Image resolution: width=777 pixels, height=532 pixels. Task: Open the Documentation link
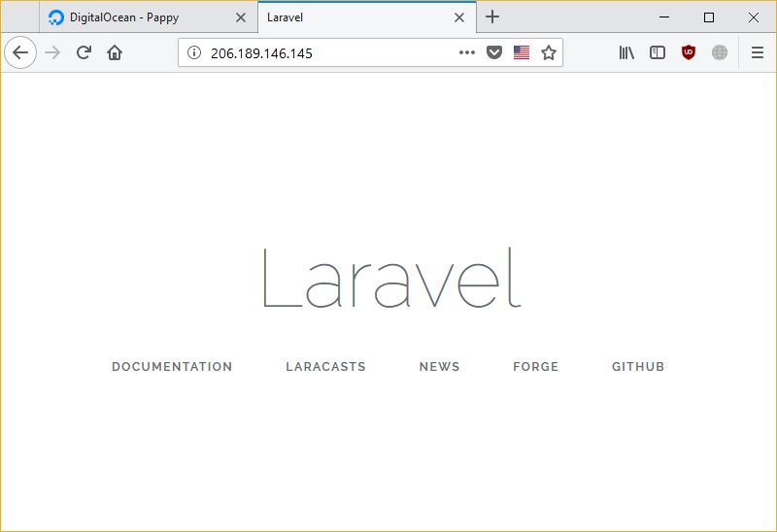click(x=172, y=367)
